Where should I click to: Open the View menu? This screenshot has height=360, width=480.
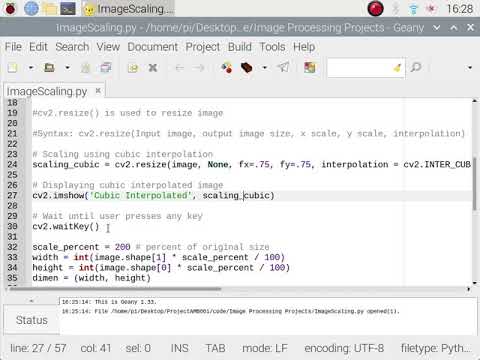click(108, 47)
